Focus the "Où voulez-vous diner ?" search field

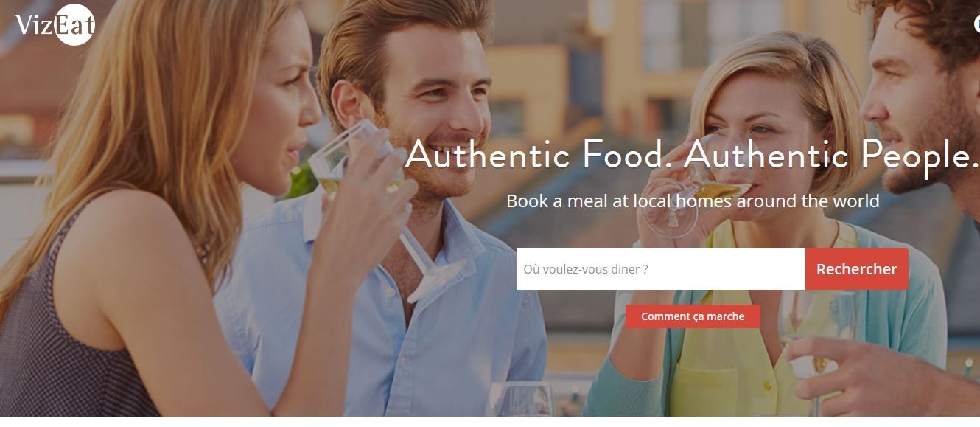[x=660, y=269]
